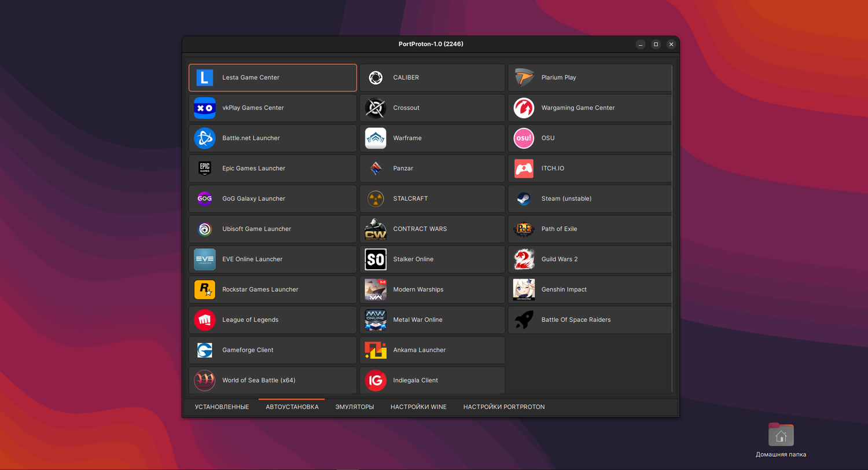Select the Guild Wars 2 entry
This screenshot has height=470, width=868.
pos(590,259)
